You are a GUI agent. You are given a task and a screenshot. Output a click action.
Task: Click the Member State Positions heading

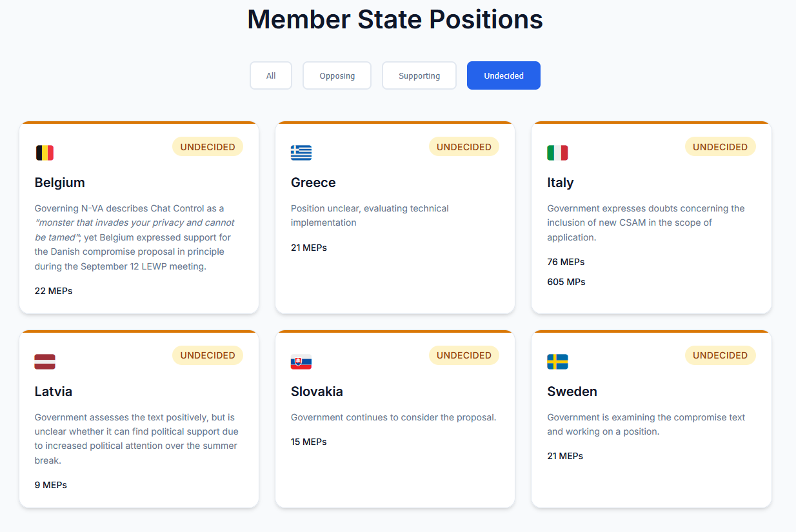[395, 19]
